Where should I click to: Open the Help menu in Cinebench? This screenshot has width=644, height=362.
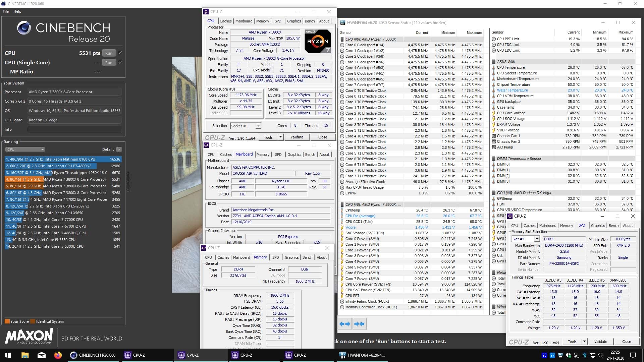(x=17, y=11)
